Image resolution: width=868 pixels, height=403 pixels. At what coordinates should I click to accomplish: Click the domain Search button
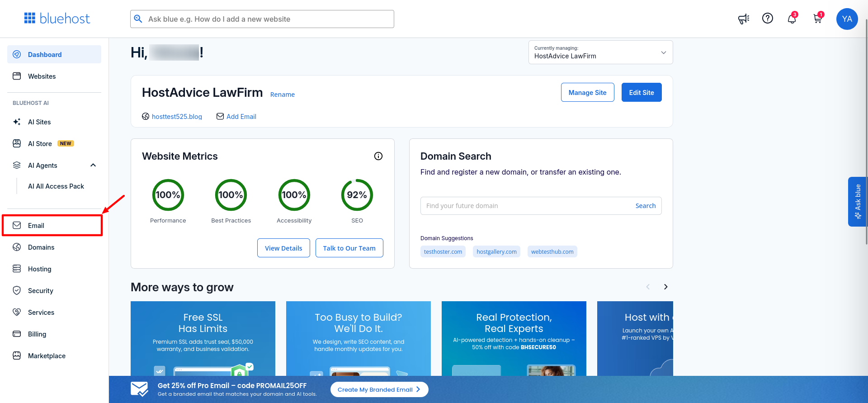(x=646, y=206)
